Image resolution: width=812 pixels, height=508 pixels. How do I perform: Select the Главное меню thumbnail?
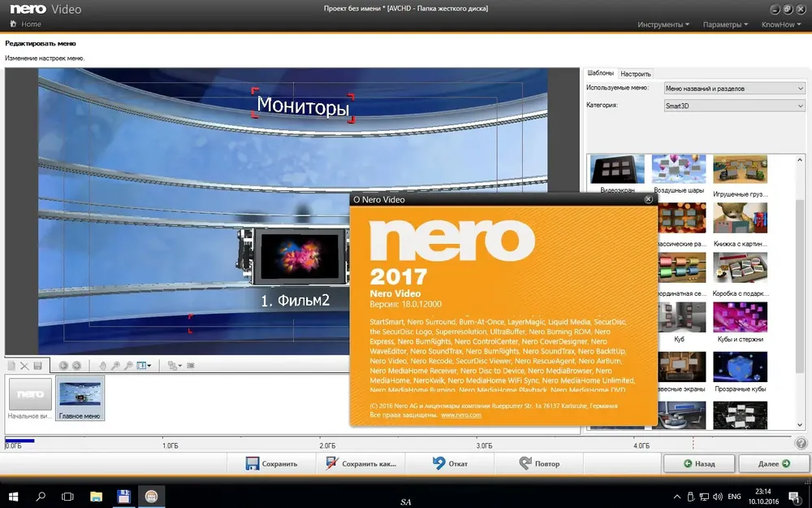point(80,397)
